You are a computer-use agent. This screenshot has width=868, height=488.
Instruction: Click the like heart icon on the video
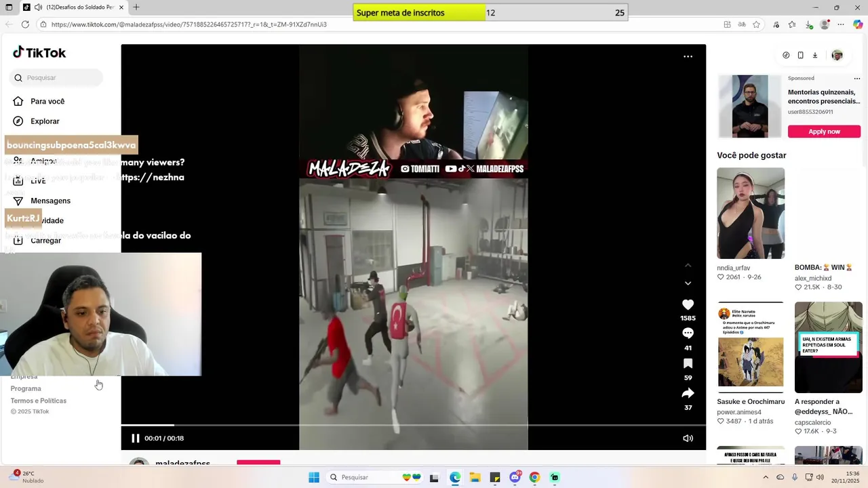click(x=688, y=305)
